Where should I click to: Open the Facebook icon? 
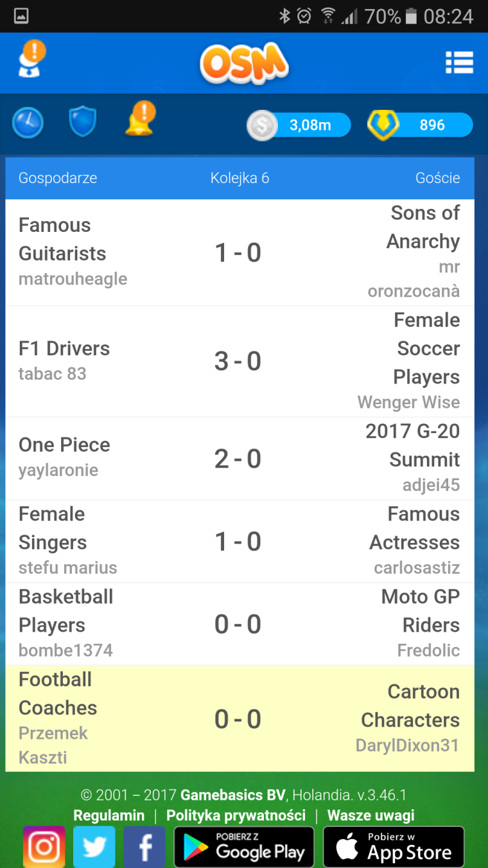144,847
